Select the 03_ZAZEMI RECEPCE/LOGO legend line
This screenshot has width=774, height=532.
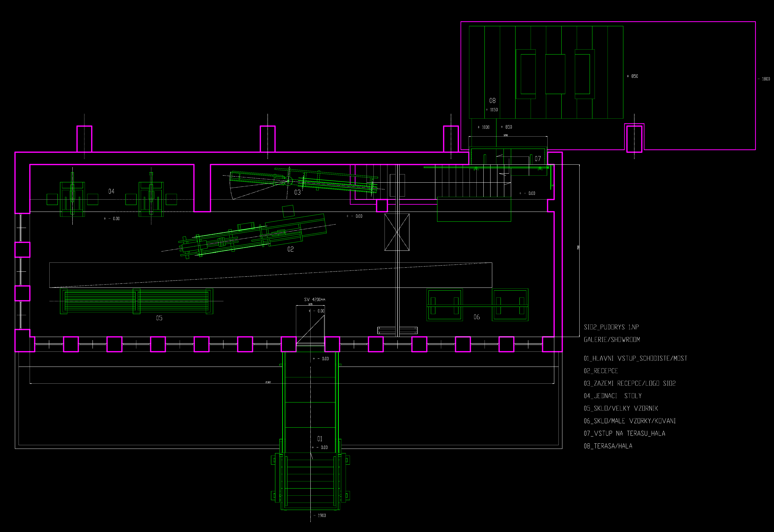point(629,383)
